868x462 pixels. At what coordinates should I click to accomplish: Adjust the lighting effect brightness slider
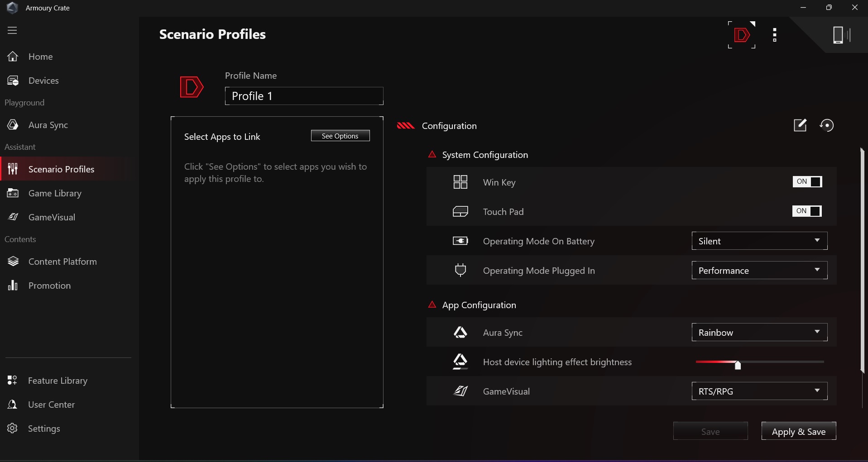(738, 364)
